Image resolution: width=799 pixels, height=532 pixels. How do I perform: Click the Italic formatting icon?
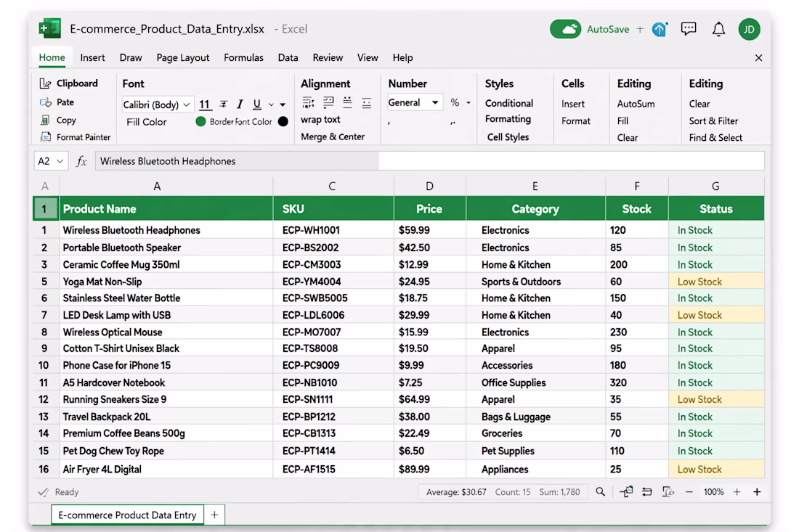(240, 105)
